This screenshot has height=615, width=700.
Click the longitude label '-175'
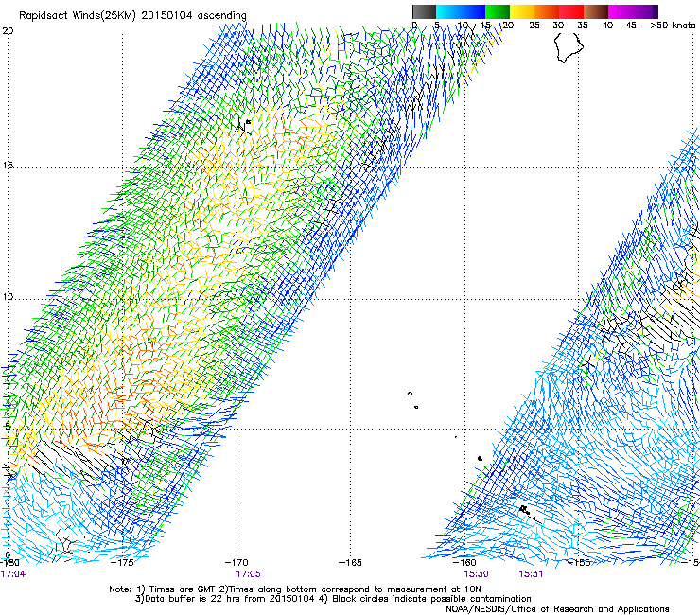pos(122,562)
